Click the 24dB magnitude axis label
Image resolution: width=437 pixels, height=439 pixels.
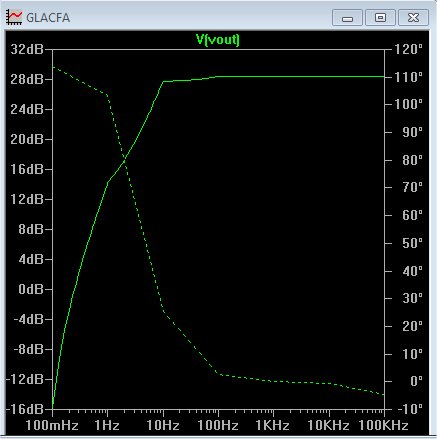coord(27,109)
